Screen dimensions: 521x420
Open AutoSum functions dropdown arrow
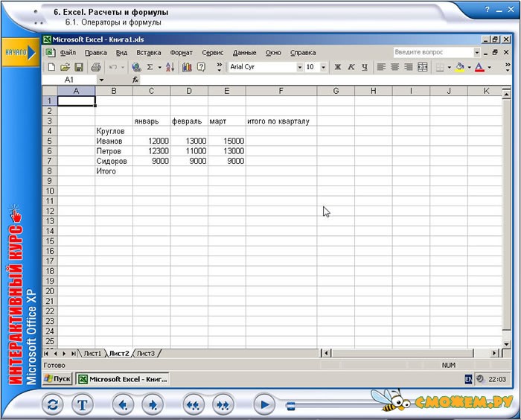[160, 67]
